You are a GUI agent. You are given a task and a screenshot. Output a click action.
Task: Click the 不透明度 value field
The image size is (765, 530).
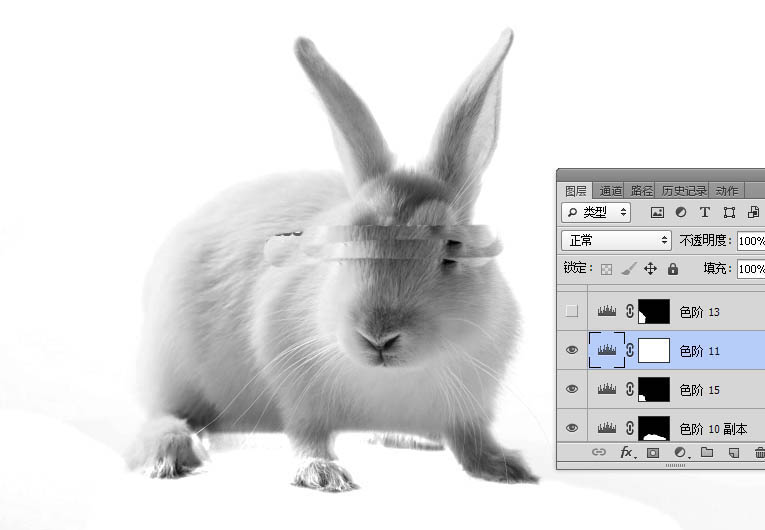751,241
